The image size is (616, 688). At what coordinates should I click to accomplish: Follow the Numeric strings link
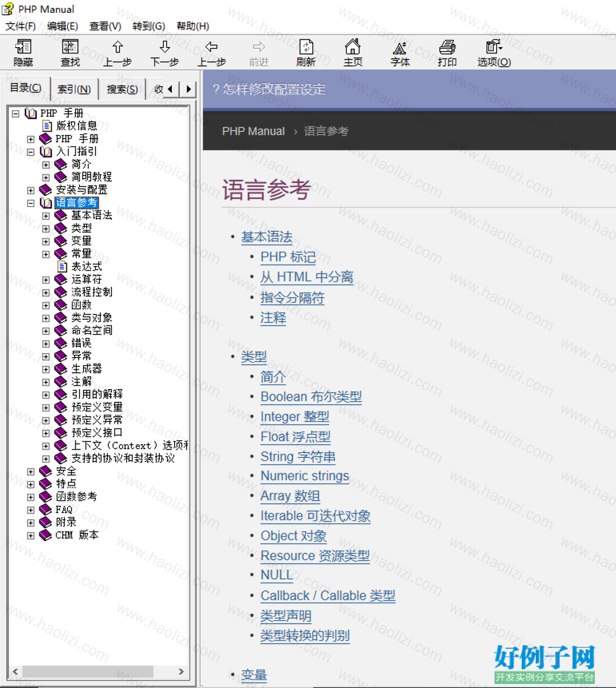305,476
